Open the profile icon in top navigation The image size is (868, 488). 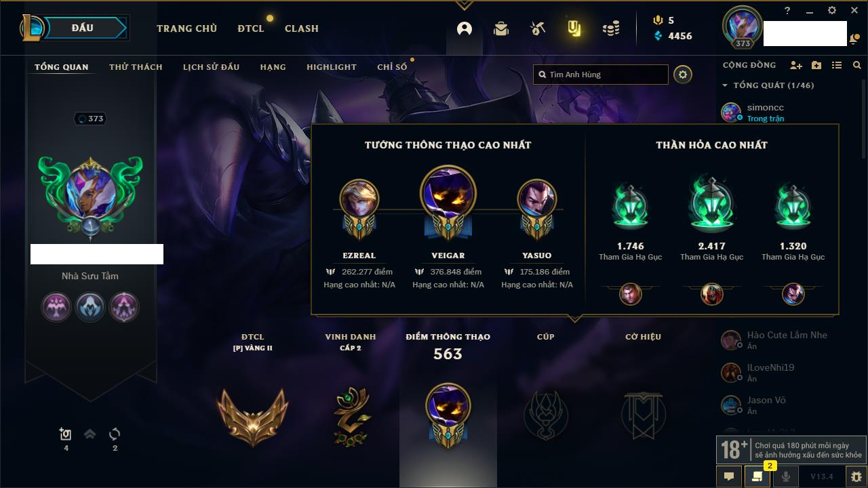pyautogui.click(x=465, y=28)
